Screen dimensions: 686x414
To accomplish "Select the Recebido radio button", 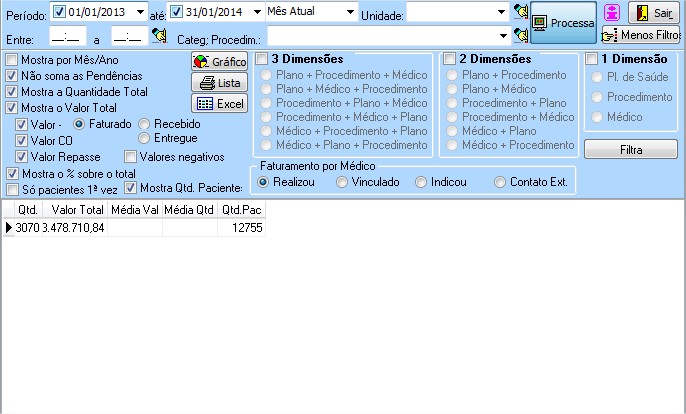I will (x=146, y=124).
